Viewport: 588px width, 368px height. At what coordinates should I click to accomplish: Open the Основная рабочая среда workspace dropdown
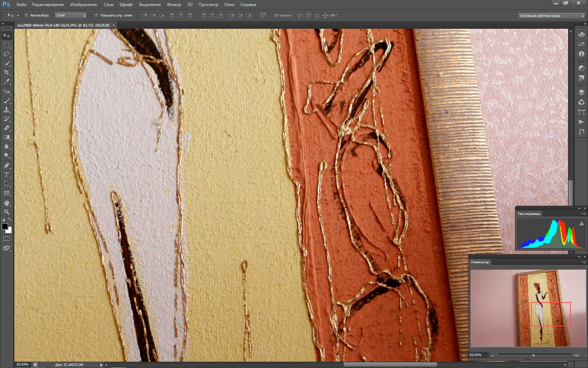click(x=552, y=15)
